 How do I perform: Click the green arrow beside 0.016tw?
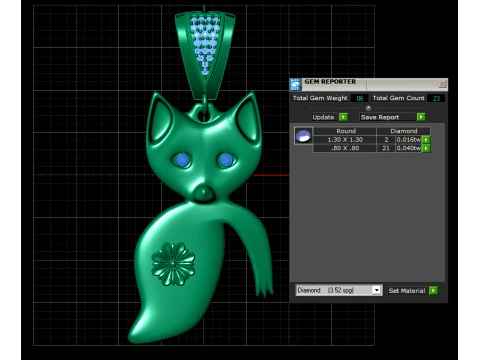pos(426,140)
